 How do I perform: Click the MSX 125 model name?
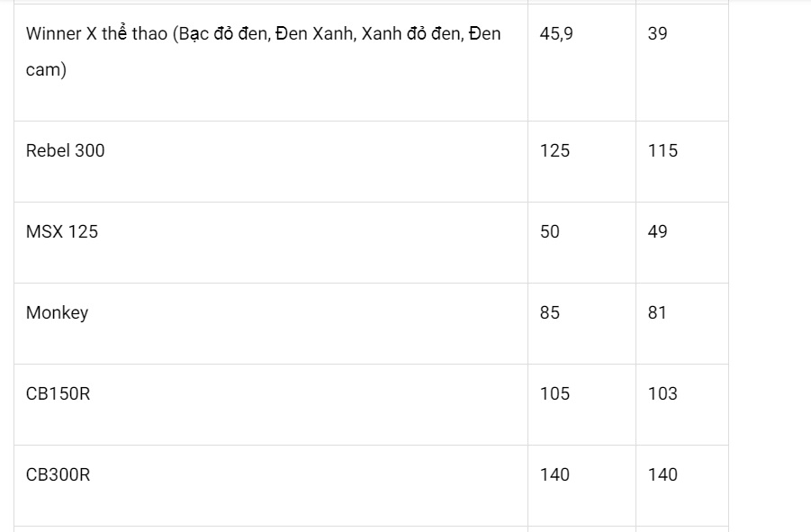pos(62,232)
